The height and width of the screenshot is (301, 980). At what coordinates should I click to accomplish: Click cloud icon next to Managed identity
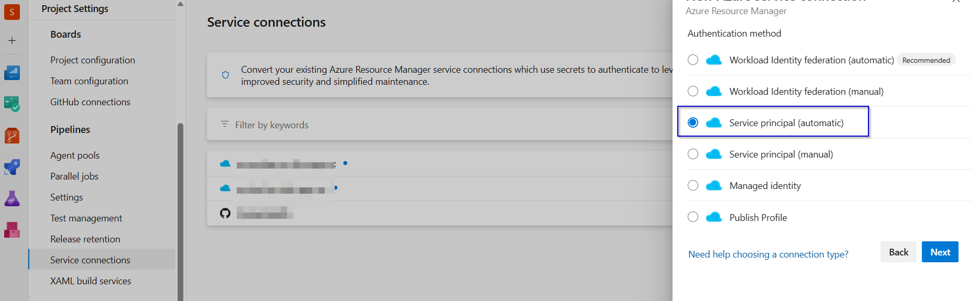(713, 185)
